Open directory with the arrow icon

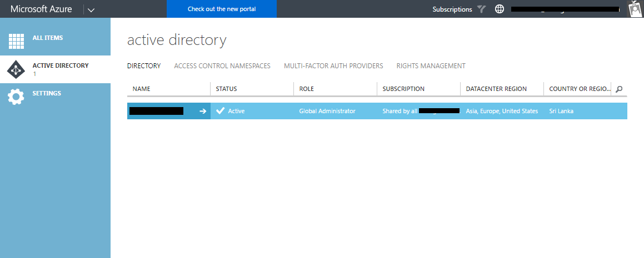pyautogui.click(x=202, y=111)
